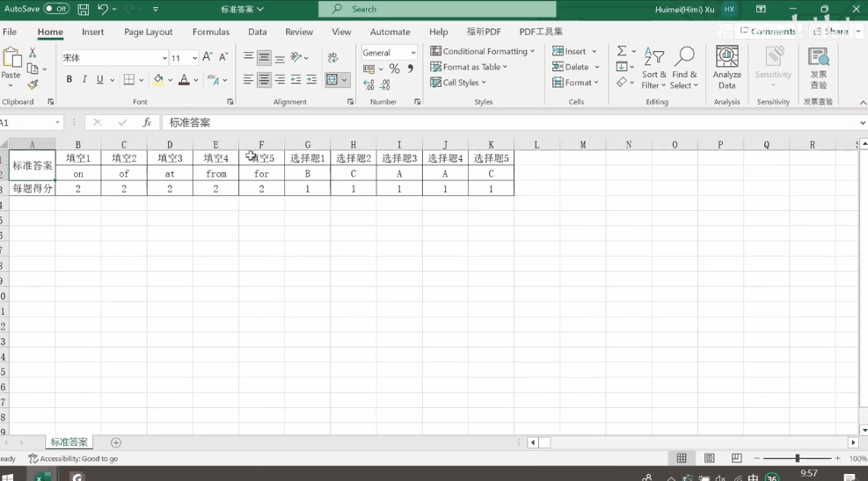
Task: Open font size dropdown showing 11
Action: click(x=194, y=57)
